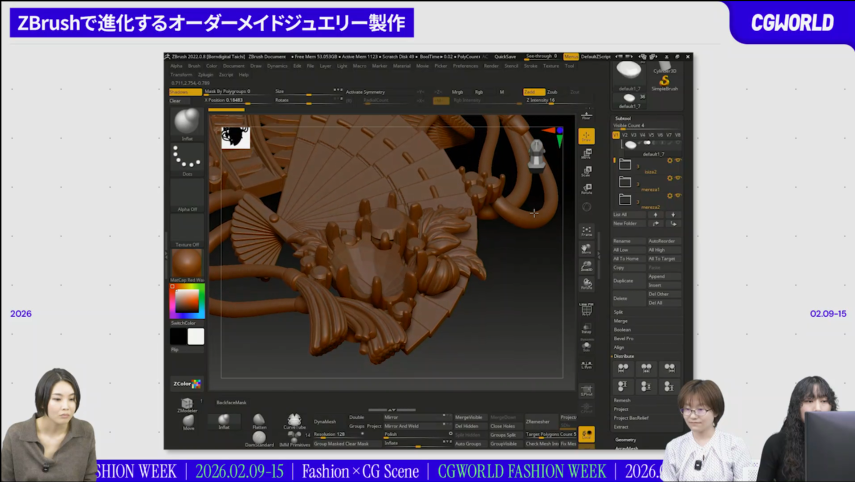Pick the ZModeler brush at bottom

[188, 402]
